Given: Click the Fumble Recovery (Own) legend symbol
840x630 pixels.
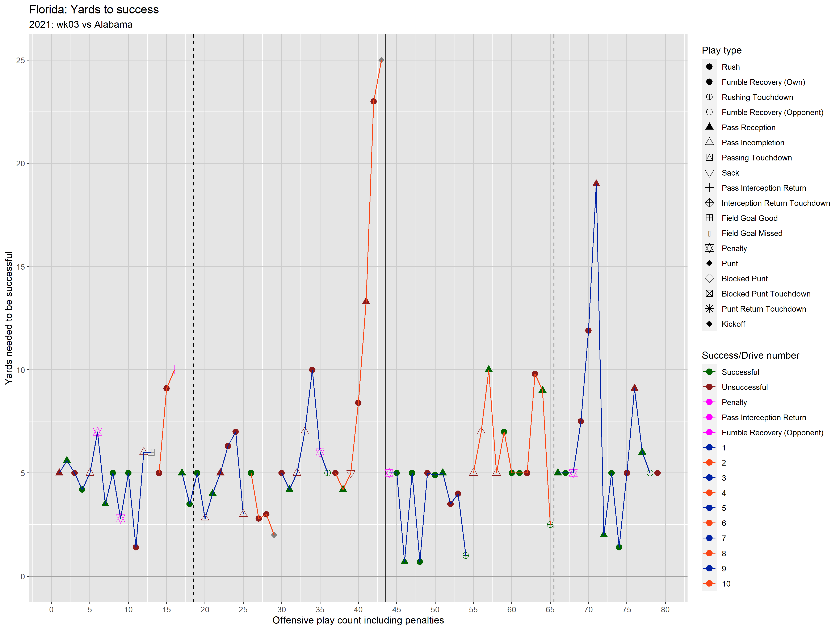Looking at the screenshot, I should (709, 82).
